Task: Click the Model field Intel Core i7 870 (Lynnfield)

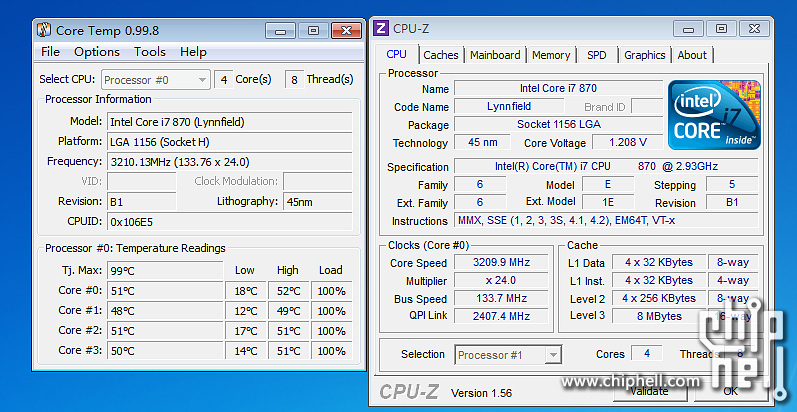Action: click(229, 122)
